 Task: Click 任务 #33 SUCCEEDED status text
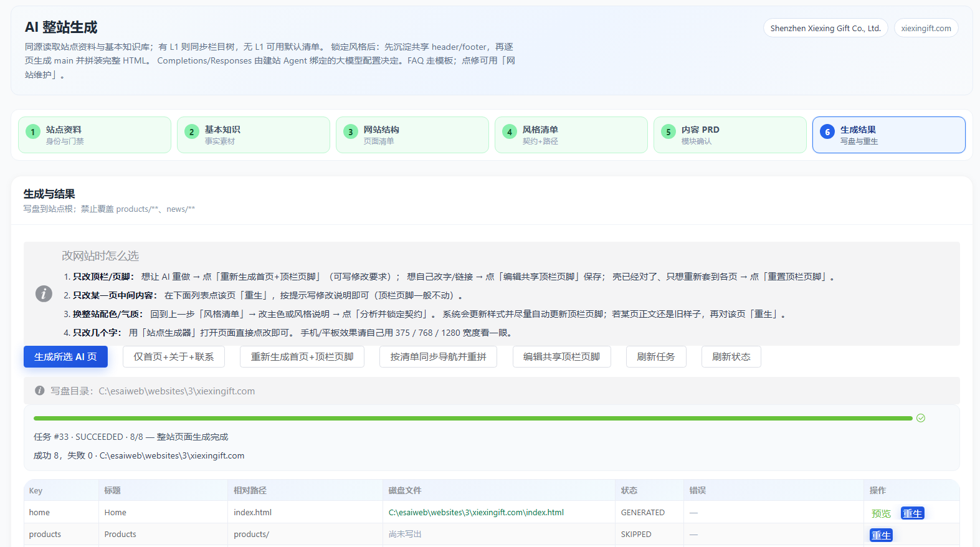(x=131, y=437)
